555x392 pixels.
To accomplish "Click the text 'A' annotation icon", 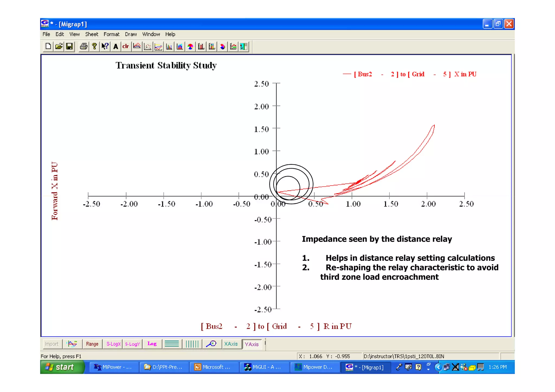I will 116,47.
